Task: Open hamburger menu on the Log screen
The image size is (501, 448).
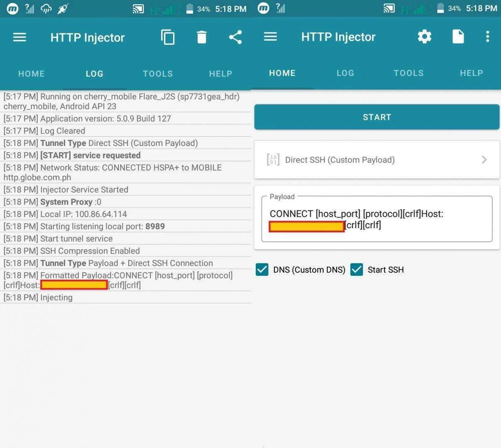Action: click(x=20, y=37)
